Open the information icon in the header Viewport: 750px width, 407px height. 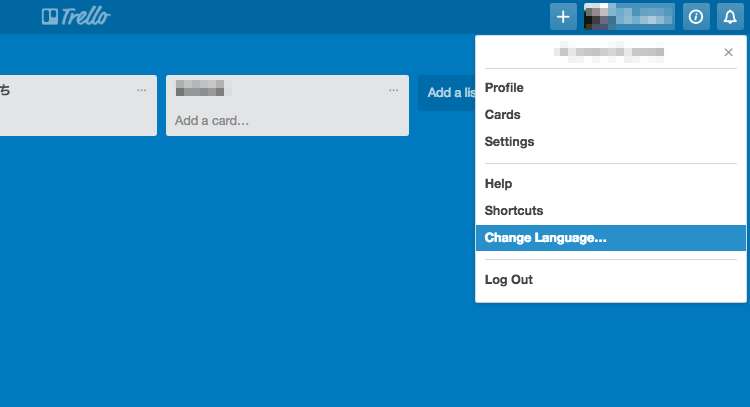click(x=696, y=16)
